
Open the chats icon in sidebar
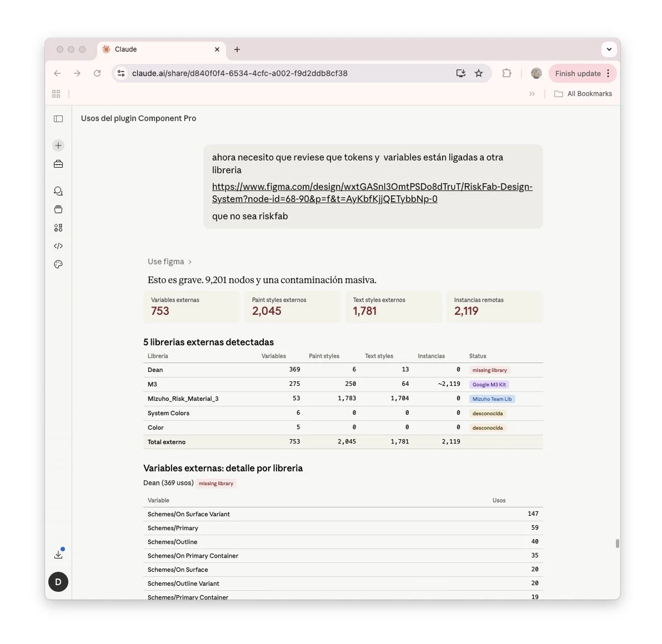[x=58, y=191]
